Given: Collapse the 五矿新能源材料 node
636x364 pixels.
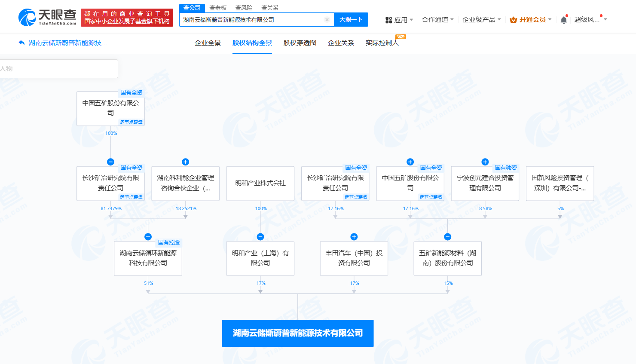Looking at the screenshot, I should [x=448, y=237].
